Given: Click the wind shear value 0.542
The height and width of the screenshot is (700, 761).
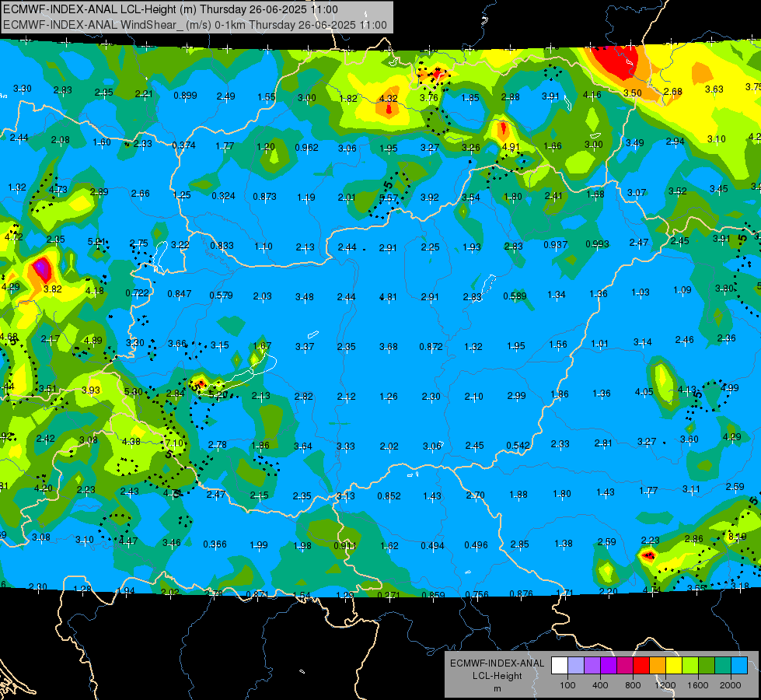Looking at the screenshot, I should (x=518, y=446).
